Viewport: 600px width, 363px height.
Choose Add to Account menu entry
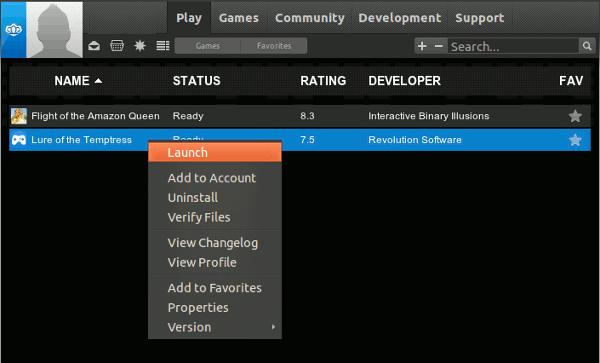(215, 178)
